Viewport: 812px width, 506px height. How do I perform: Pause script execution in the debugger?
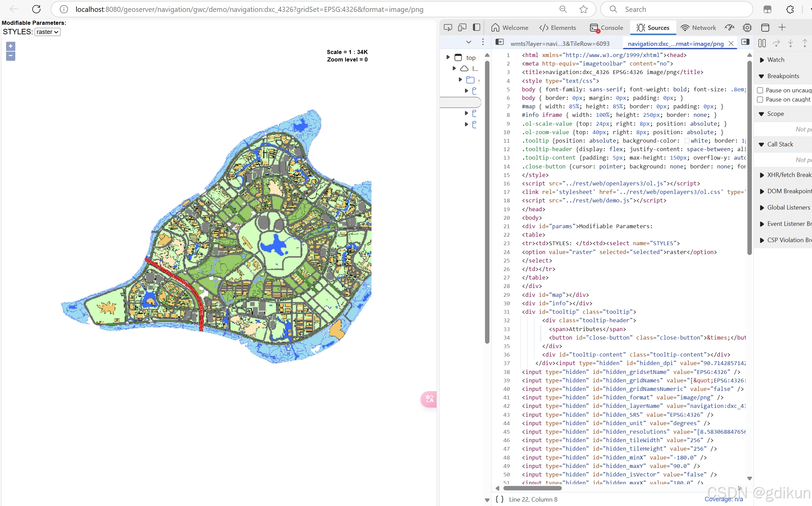[x=762, y=43]
